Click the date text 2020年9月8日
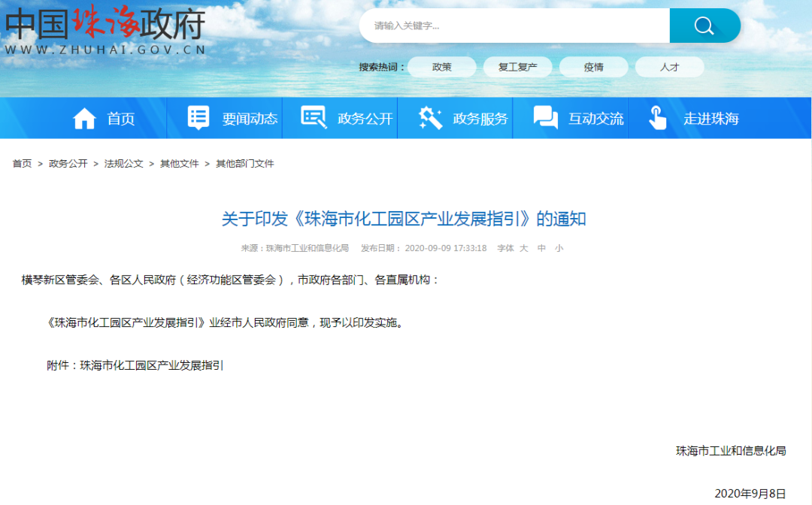Screen dimensions: 812x505 point(750,494)
